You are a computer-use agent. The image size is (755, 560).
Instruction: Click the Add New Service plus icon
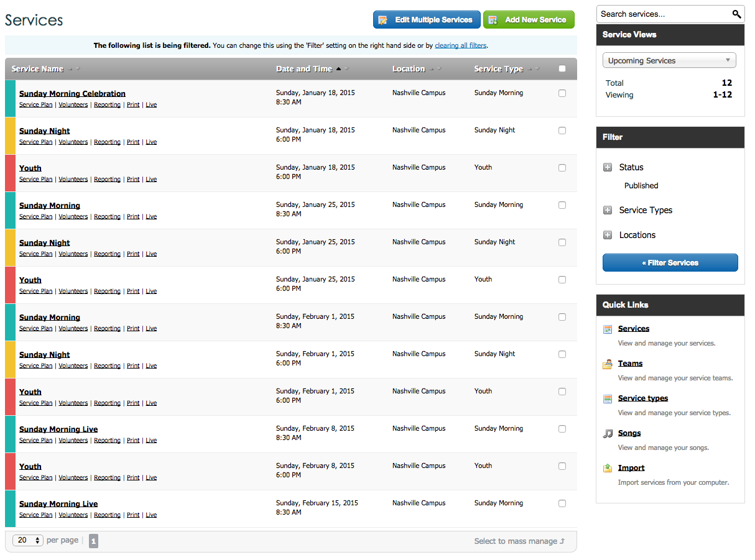pyautogui.click(x=493, y=20)
